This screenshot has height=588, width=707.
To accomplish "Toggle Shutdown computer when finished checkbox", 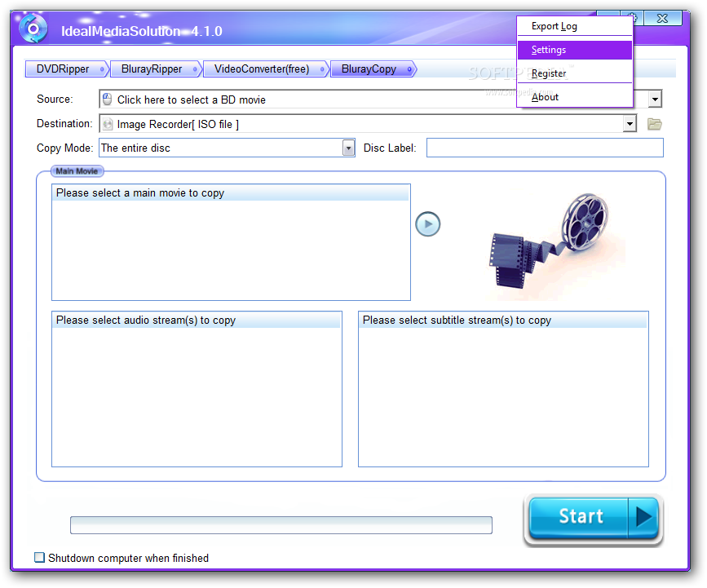I will (40, 557).
